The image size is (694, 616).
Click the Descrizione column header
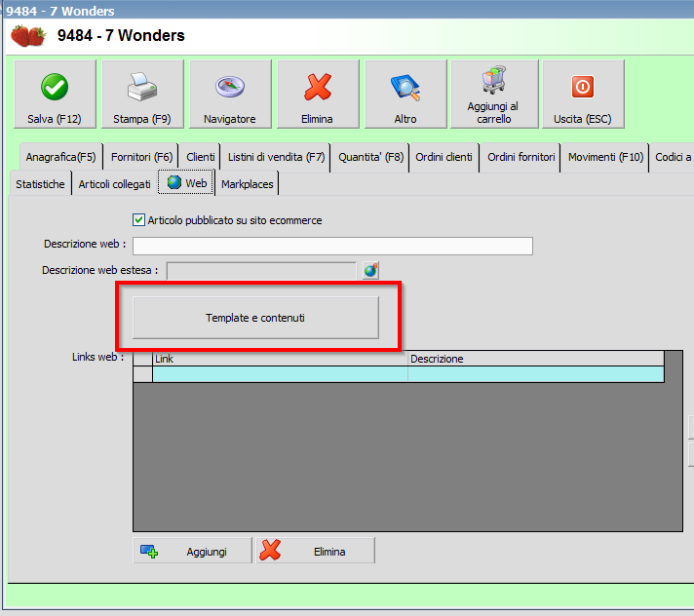click(x=536, y=359)
